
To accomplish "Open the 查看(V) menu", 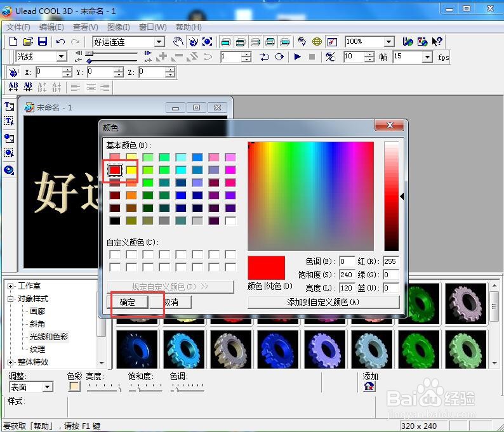I will pyautogui.click(x=86, y=27).
